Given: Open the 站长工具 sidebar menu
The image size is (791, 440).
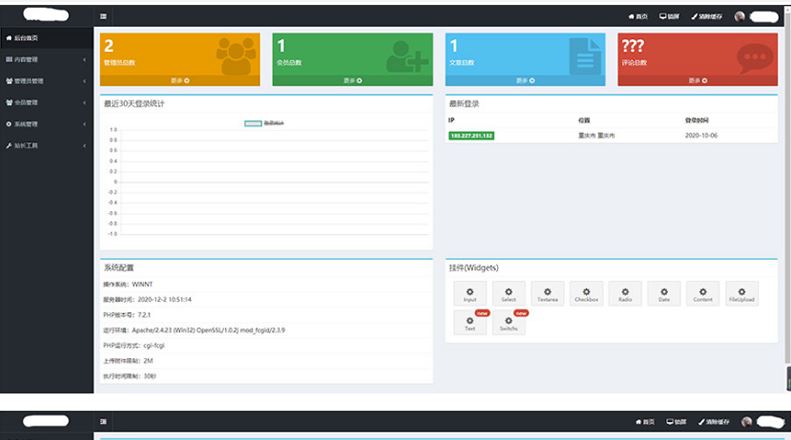Looking at the screenshot, I should (x=46, y=146).
